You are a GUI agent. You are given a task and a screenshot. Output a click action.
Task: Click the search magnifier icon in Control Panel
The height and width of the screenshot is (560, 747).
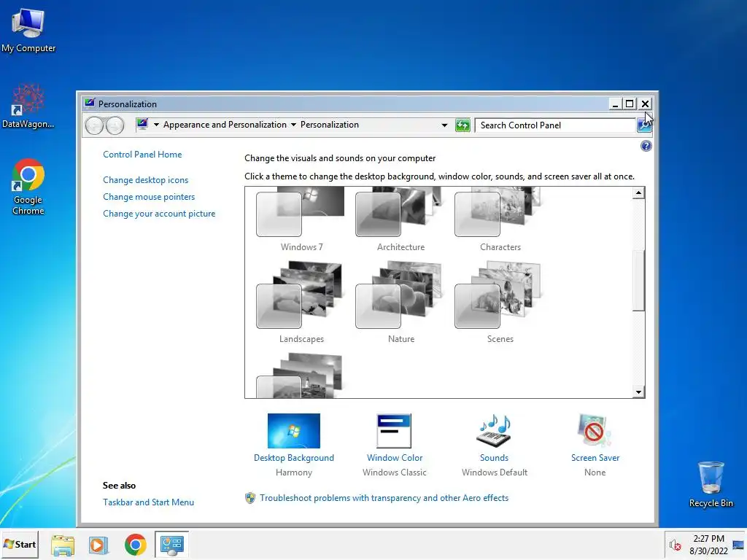pyautogui.click(x=643, y=125)
